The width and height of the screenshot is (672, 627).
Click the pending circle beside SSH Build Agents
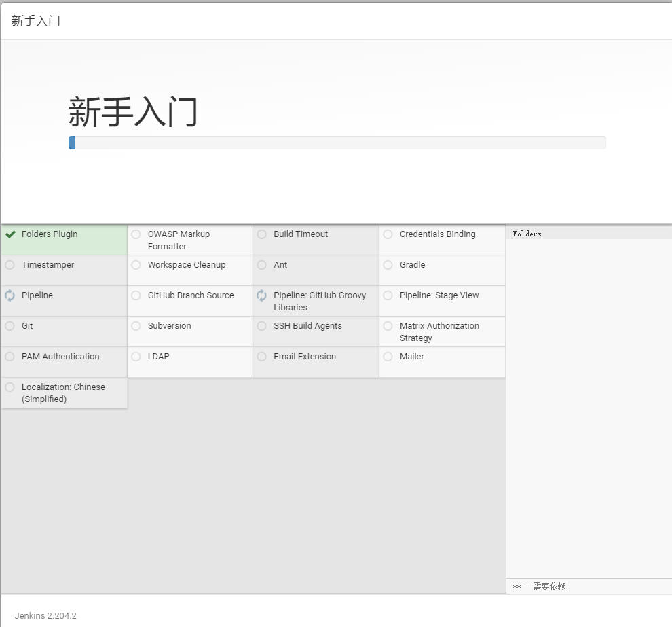[262, 326]
